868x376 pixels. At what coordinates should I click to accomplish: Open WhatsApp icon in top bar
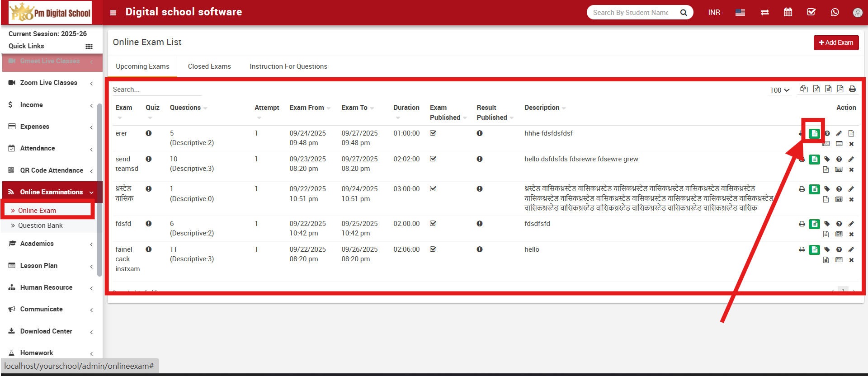835,12
